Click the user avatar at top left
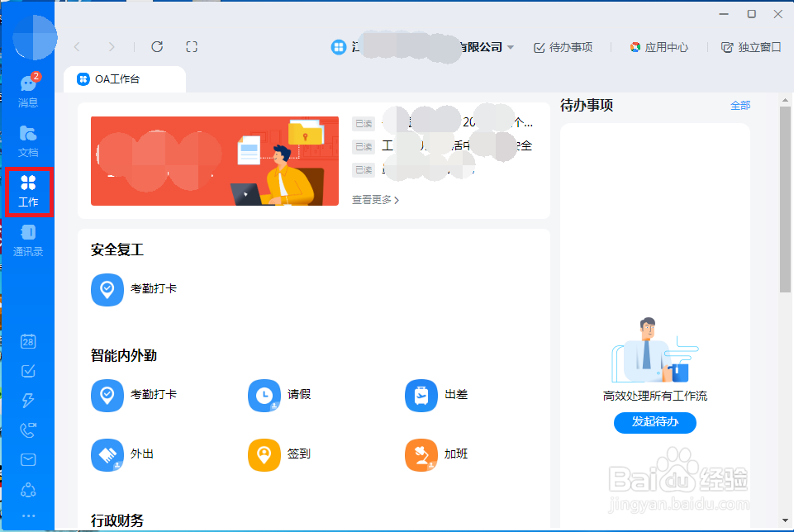The image size is (794, 532). click(35, 37)
